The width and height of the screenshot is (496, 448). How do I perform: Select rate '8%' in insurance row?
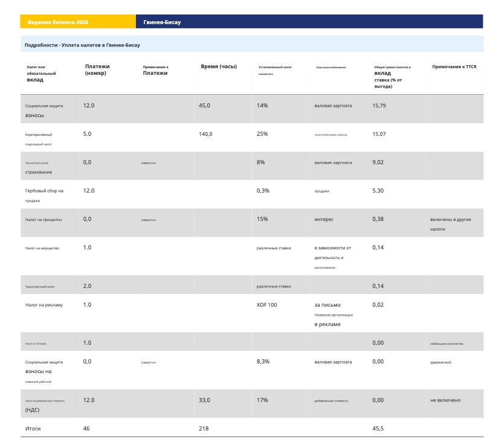(260, 162)
